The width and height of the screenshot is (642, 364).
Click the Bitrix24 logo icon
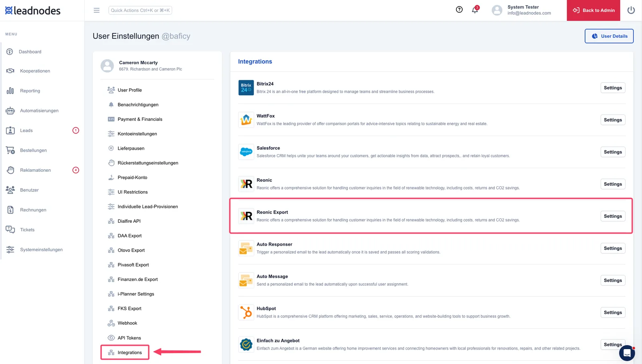[x=246, y=87]
